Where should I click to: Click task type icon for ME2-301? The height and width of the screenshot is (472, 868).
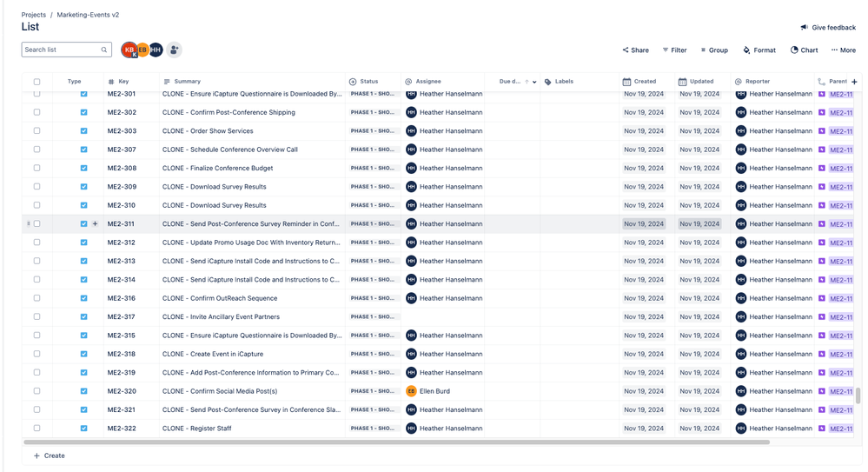coord(83,94)
